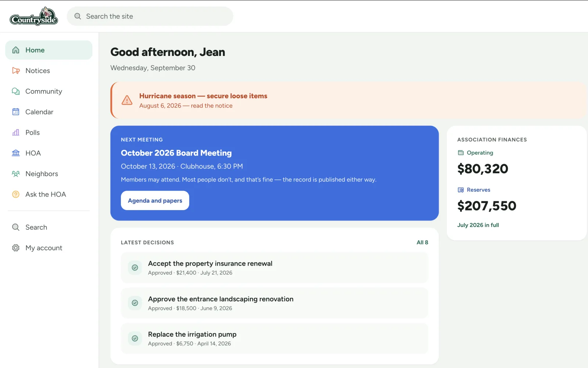Click the Home house icon

[16, 50]
